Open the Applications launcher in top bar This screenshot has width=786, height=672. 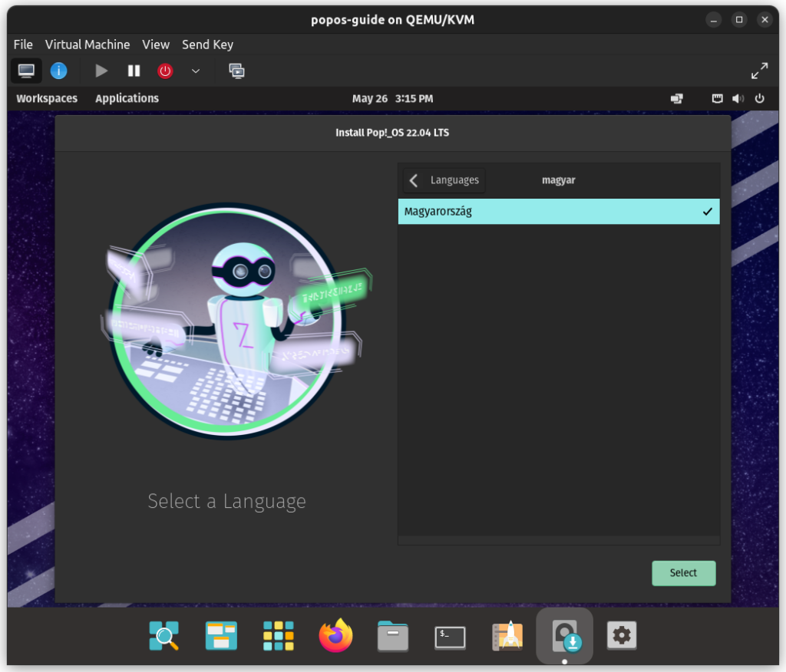coord(127,98)
